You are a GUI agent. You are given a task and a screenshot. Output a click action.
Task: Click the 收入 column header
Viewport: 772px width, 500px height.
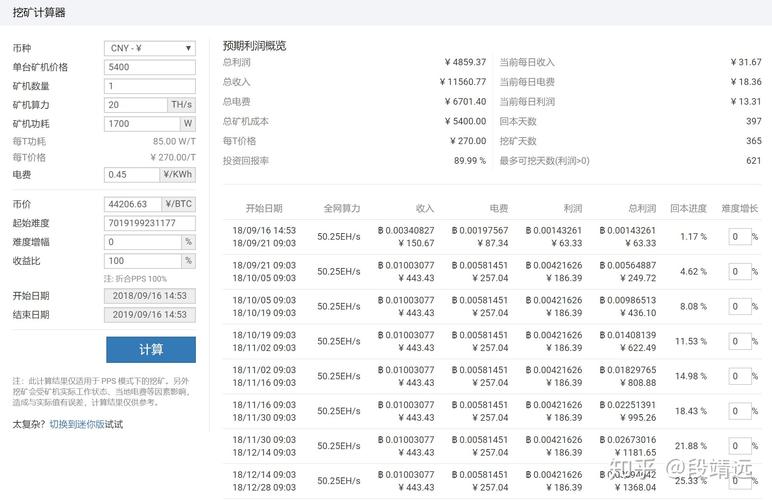425,208
